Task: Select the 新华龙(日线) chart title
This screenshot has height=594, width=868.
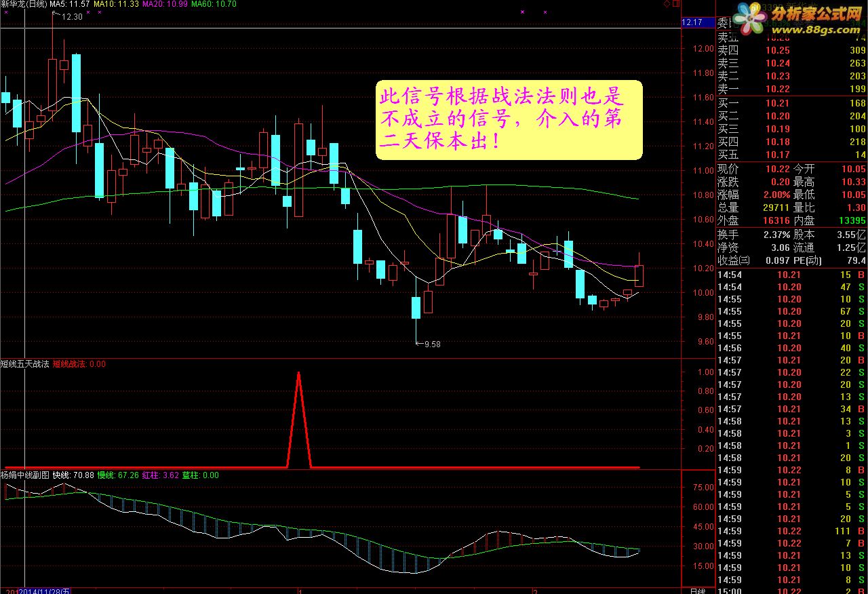Action: pyautogui.click(x=24, y=4)
